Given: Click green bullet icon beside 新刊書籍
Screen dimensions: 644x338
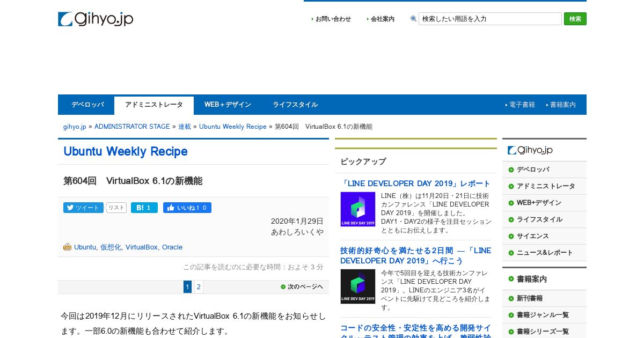Looking at the screenshot, I should coord(511,298).
